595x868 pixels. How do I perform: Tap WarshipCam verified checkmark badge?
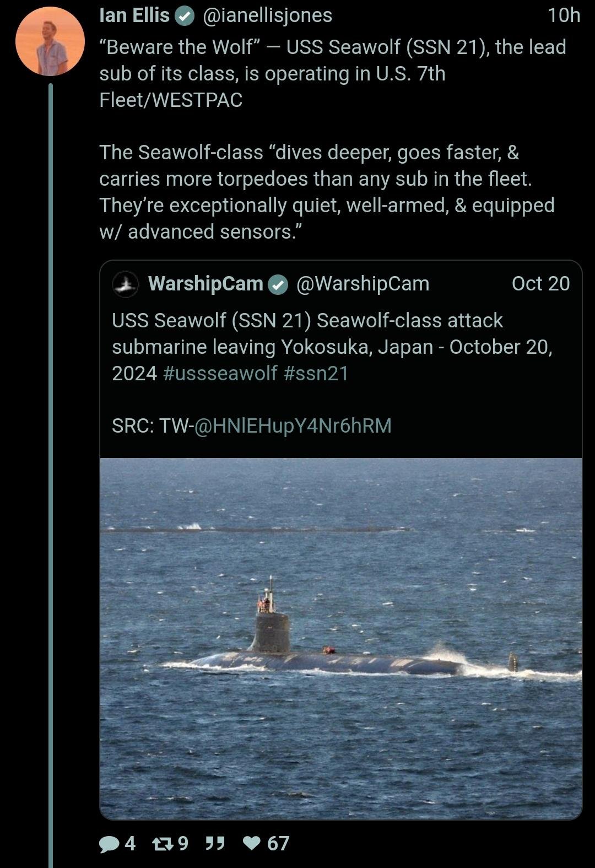click(278, 284)
